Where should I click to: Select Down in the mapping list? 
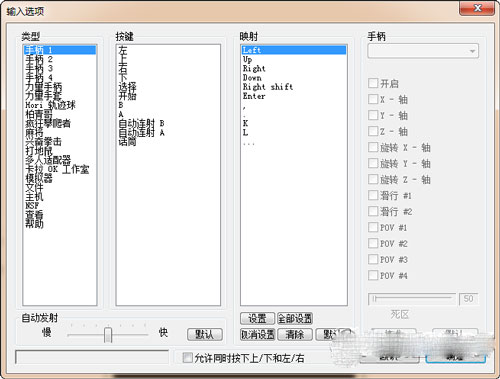(294, 78)
